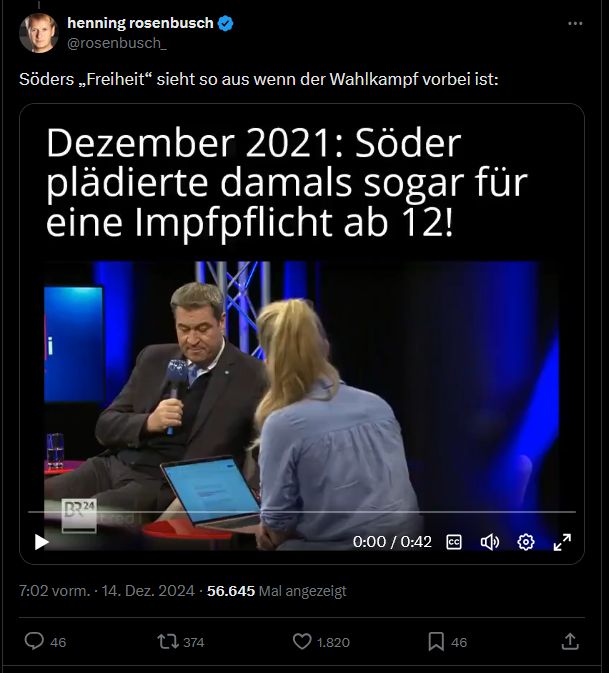The height and width of the screenshot is (673, 609).
Task: Toggle closed captions on the video
Action: point(454,542)
